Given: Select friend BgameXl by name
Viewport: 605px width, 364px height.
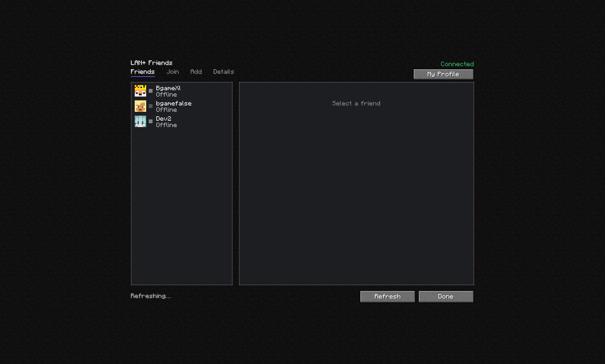Looking at the screenshot, I should click(168, 88).
